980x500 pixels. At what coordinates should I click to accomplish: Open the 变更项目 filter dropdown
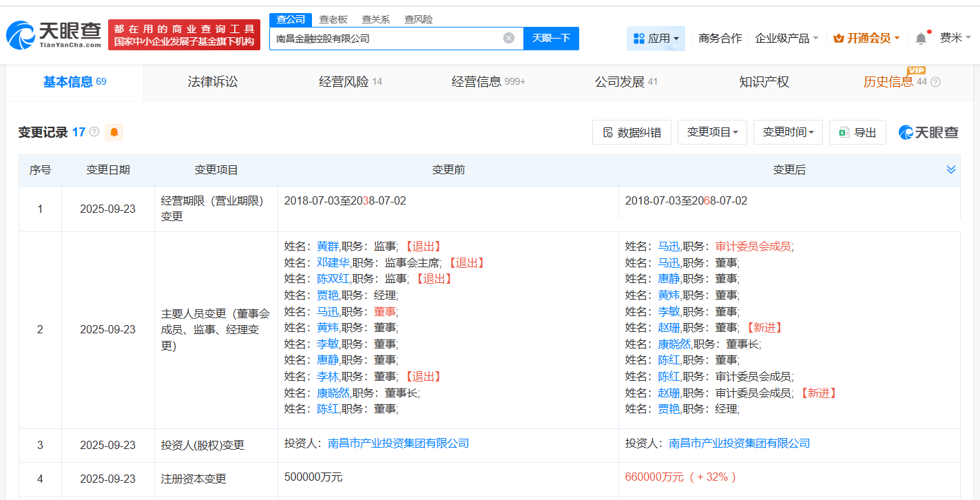(x=712, y=132)
